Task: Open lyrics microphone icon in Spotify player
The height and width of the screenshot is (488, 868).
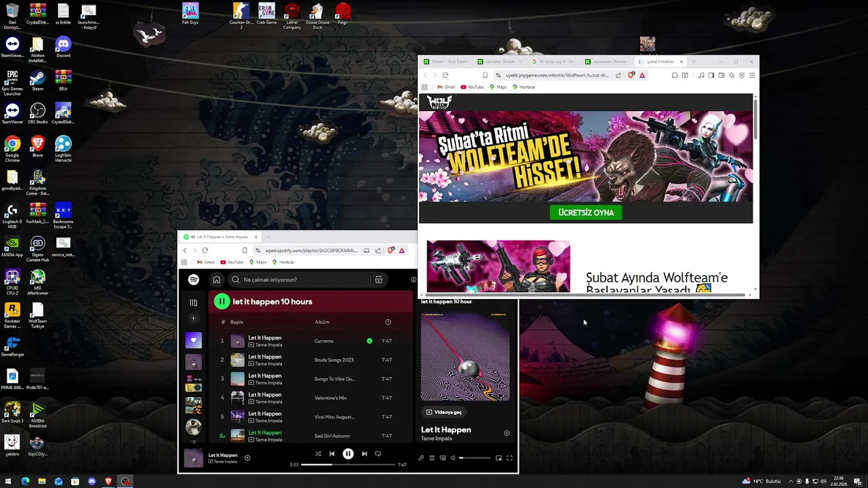Action: [x=420, y=458]
